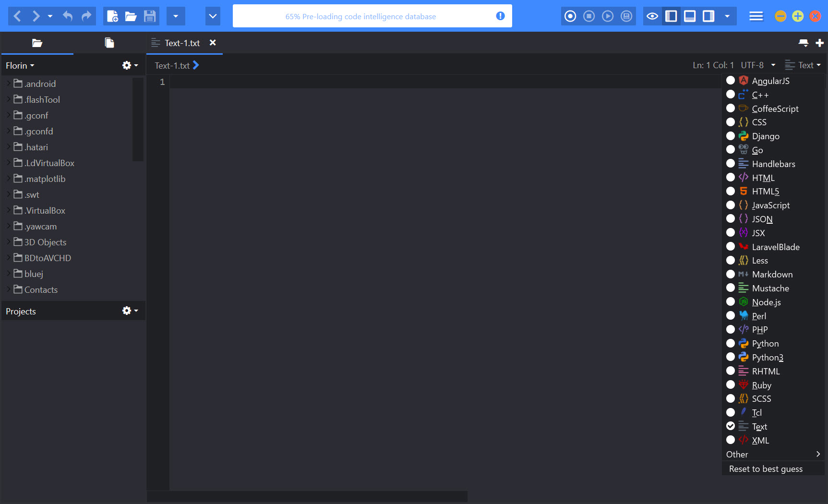The image size is (828, 504).
Task: Open recent locations dropdown next to forward arrow
Action: (50, 16)
